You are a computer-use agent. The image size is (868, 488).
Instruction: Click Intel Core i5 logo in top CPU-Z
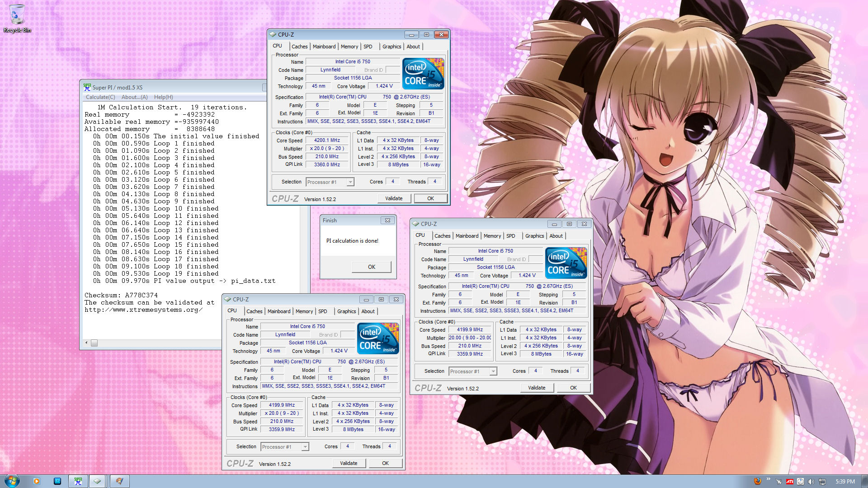(x=423, y=74)
